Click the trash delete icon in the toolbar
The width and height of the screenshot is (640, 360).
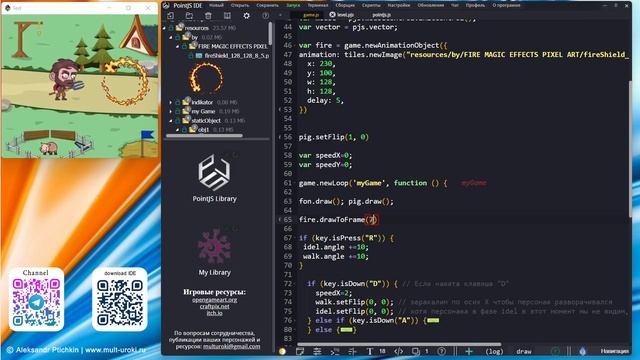click(x=208, y=16)
